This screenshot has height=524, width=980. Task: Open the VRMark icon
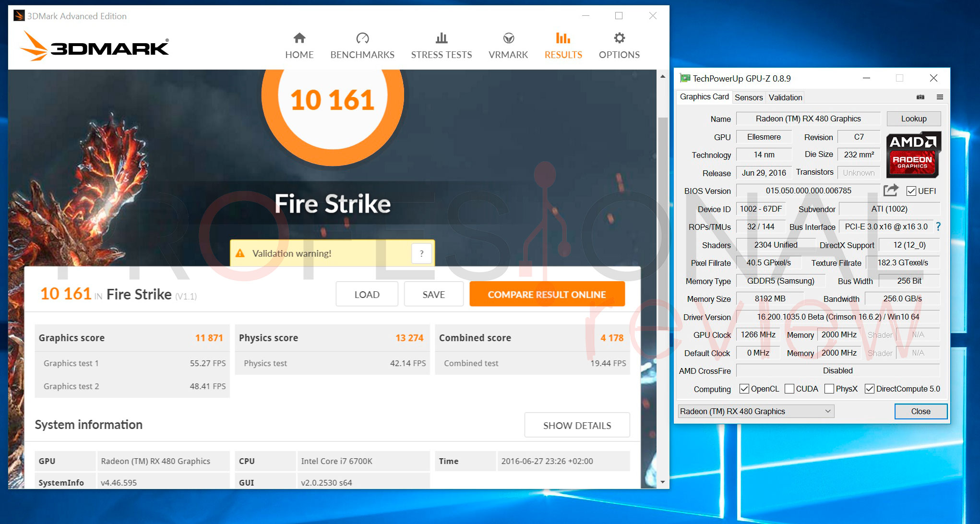[x=508, y=38]
